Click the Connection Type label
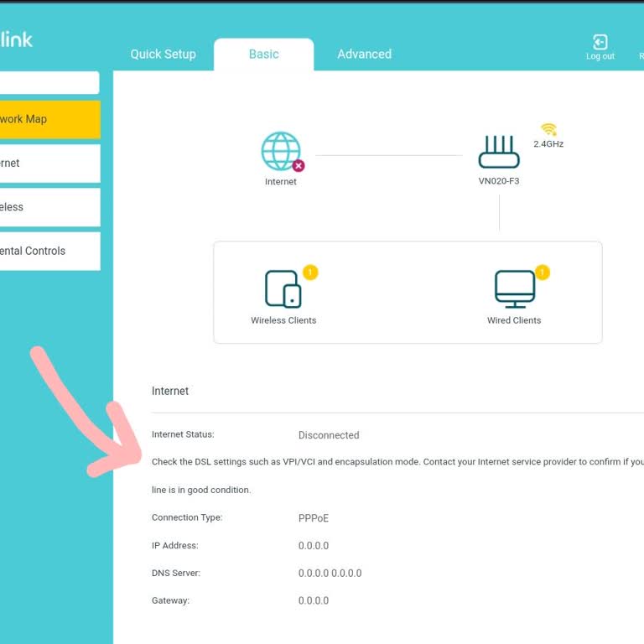This screenshot has width=644, height=644. pyautogui.click(x=187, y=517)
